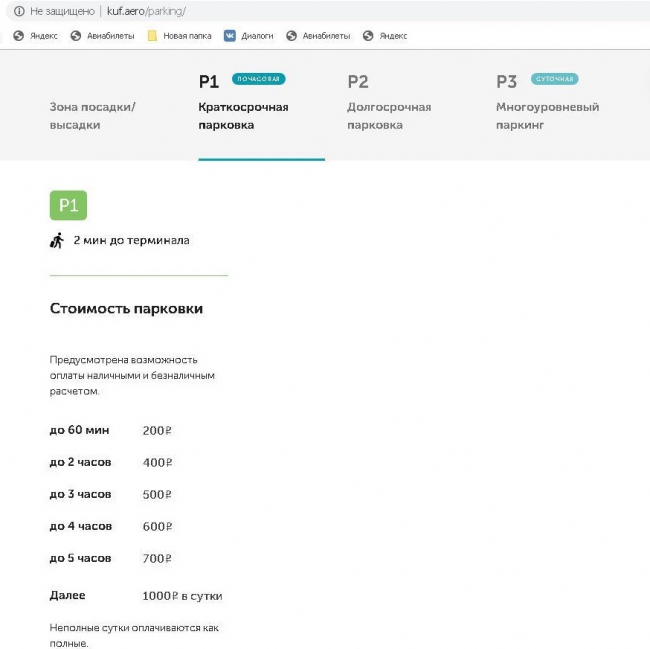
Task: Select P1 Краткосрочная парковка tab
Action: click(243, 115)
